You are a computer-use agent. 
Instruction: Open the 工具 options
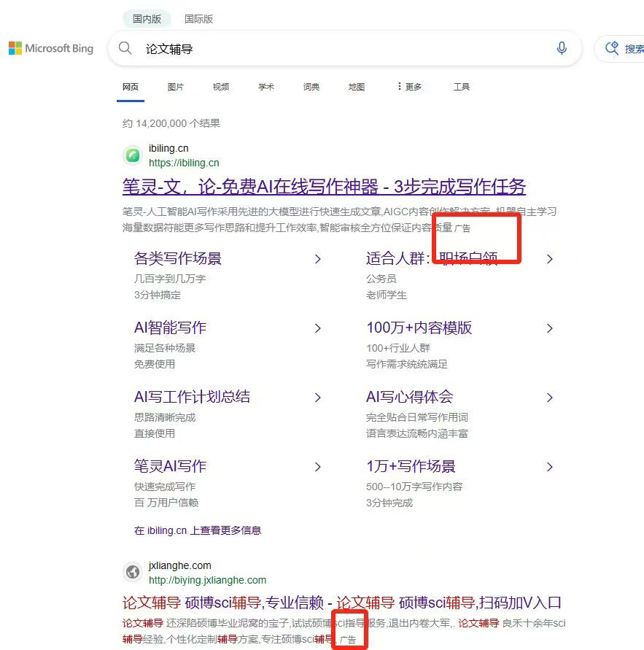(461, 87)
